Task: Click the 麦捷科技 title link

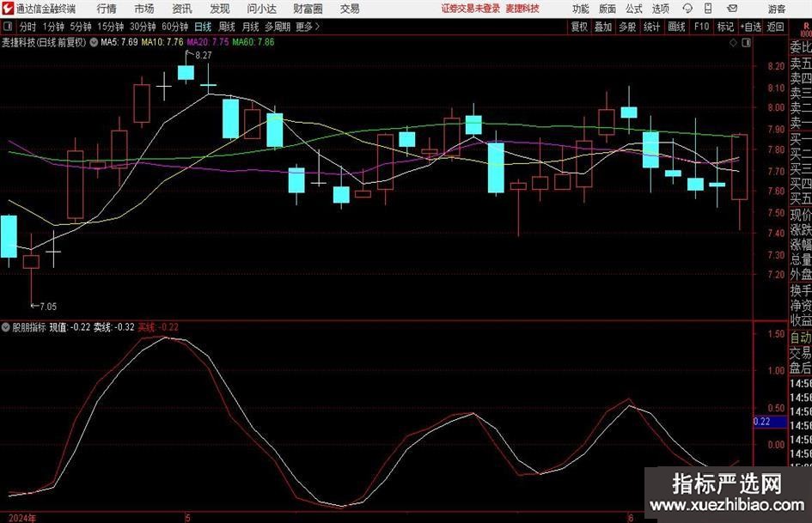Action: (522, 9)
